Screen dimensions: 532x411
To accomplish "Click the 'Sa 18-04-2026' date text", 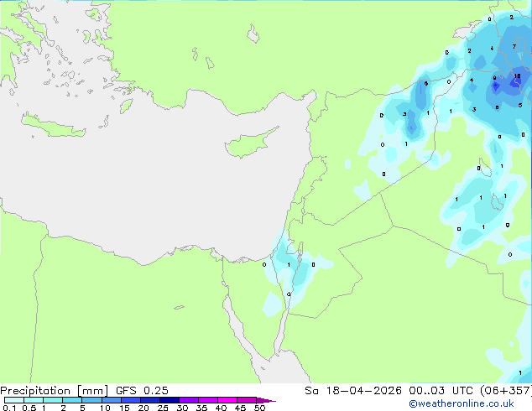I will coord(353,391).
